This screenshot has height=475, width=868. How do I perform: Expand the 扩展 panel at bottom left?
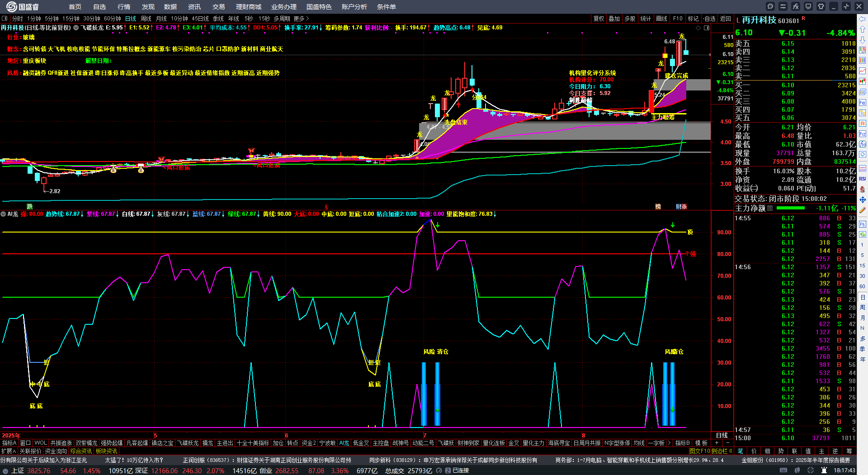(x=9, y=451)
